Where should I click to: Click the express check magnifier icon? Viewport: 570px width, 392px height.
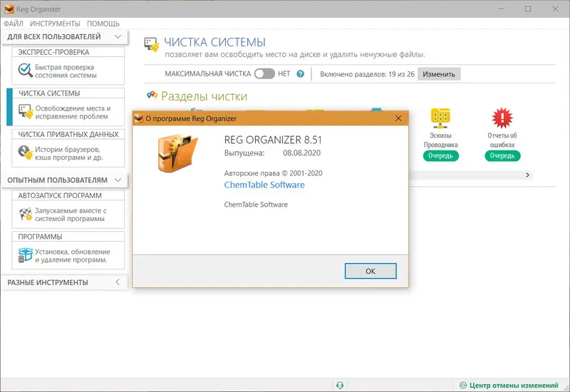click(x=25, y=70)
